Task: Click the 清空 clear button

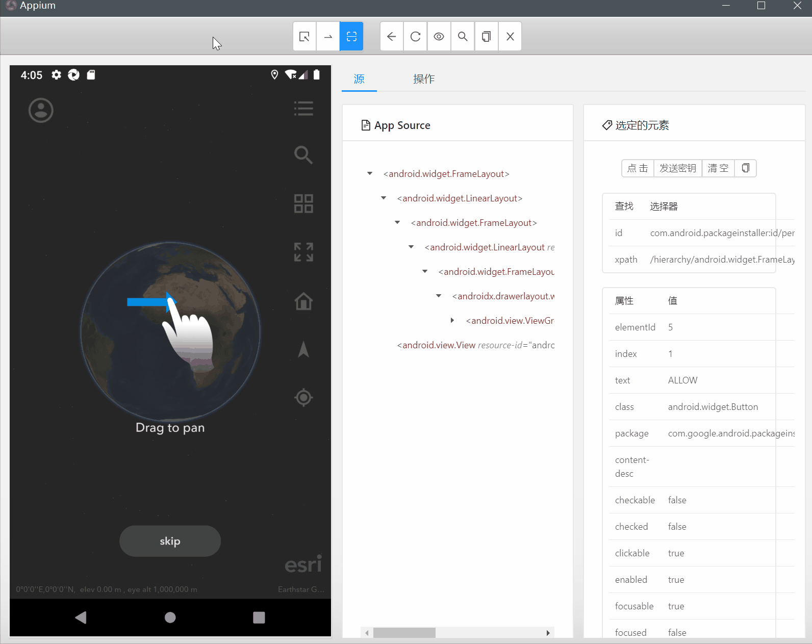Action: tap(718, 168)
